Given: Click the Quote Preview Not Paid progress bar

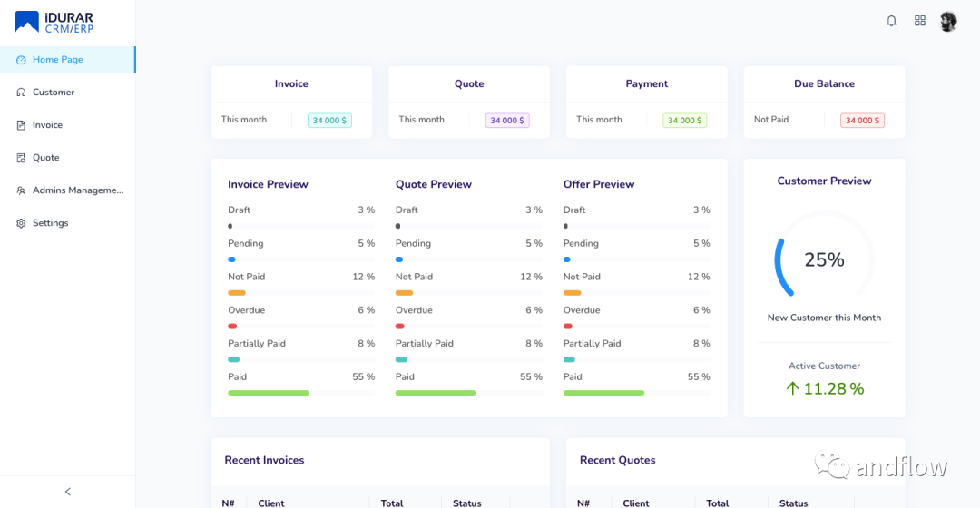Looking at the screenshot, I should pos(468,293).
